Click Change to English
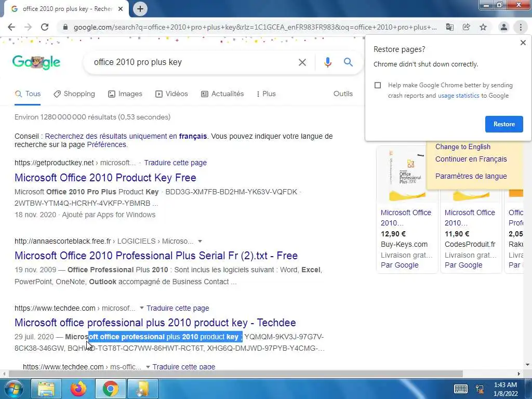The height and width of the screenshot is (399, 532). 463,147
